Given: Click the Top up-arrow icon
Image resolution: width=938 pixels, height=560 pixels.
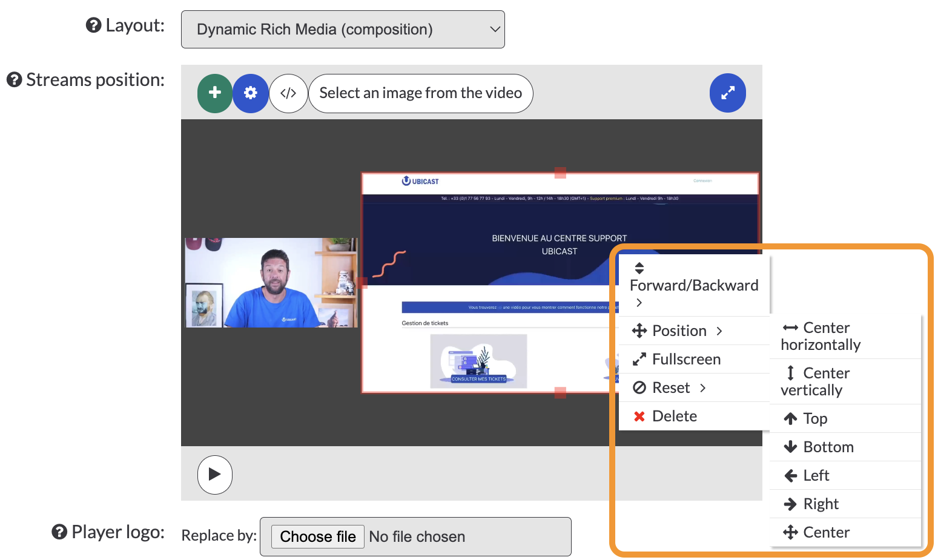Looking at the screenshot, I should [790, 418].
